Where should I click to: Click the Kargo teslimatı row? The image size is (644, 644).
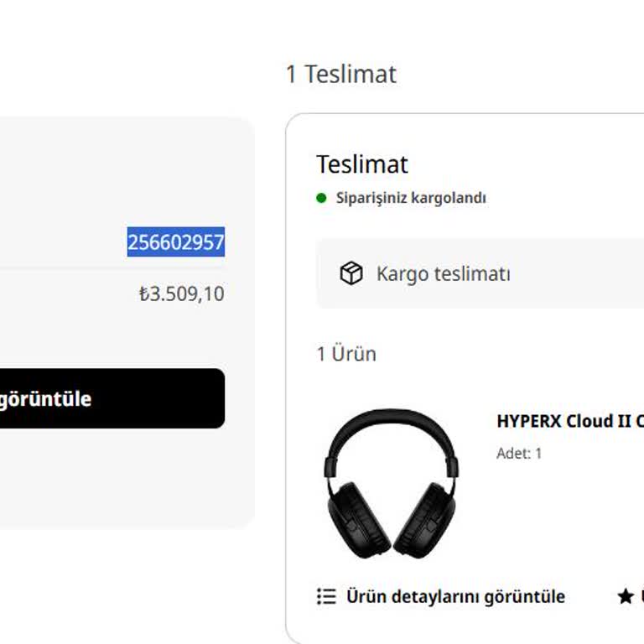(480, 273)
